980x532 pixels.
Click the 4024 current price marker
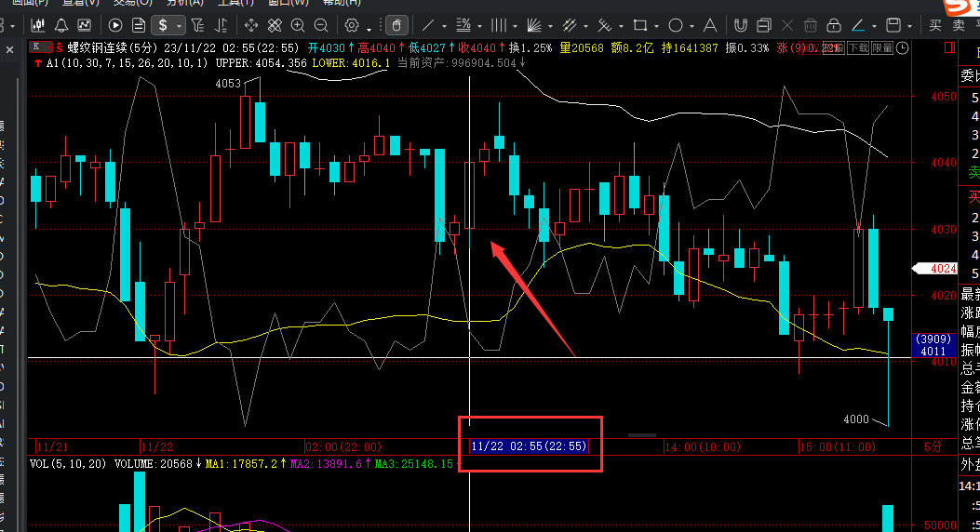(x=935, y=269)
